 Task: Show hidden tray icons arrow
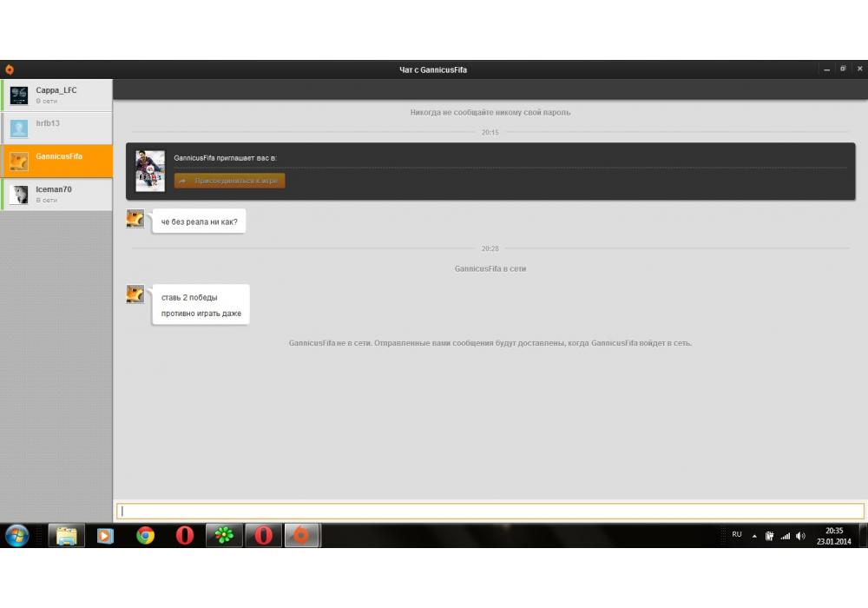[x=754, y=536]
